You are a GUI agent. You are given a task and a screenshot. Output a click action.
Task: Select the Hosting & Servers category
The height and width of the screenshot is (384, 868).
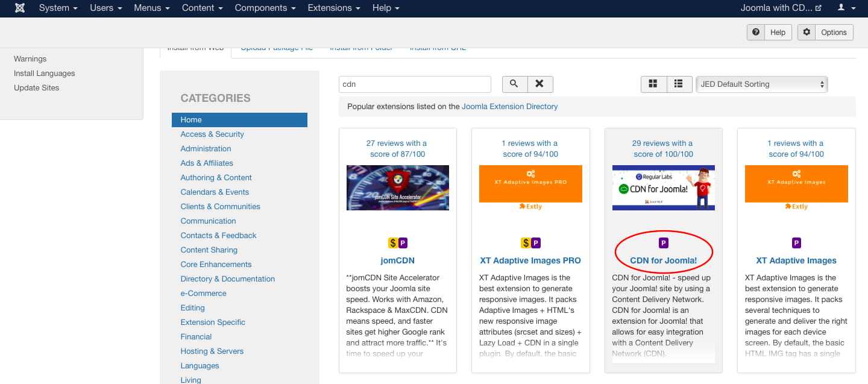212,351
